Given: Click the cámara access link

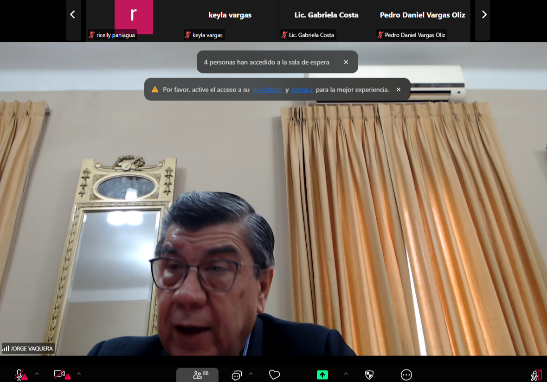Looking at the screenshot, I should [x=302, y=90].
